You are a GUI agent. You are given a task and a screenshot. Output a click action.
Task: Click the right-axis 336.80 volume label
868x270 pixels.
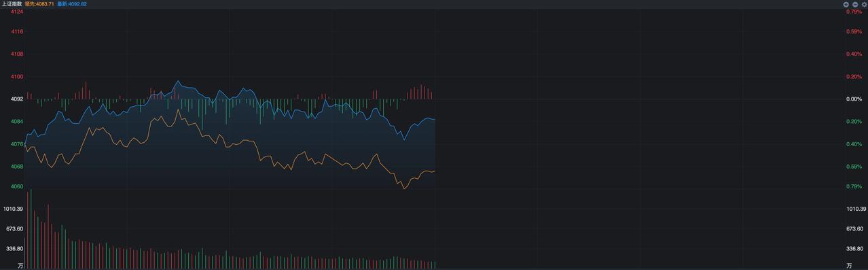[855, 249]
